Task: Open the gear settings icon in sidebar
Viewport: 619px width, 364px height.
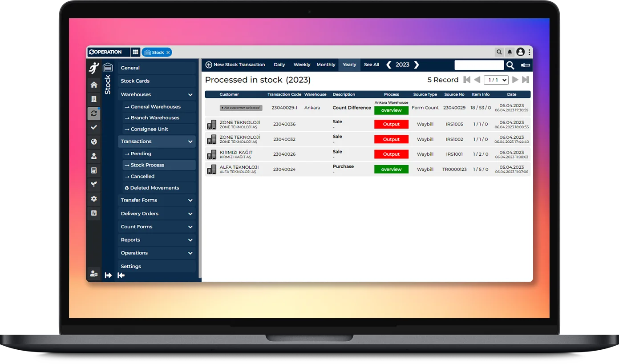Action: [x=93, y=199]
